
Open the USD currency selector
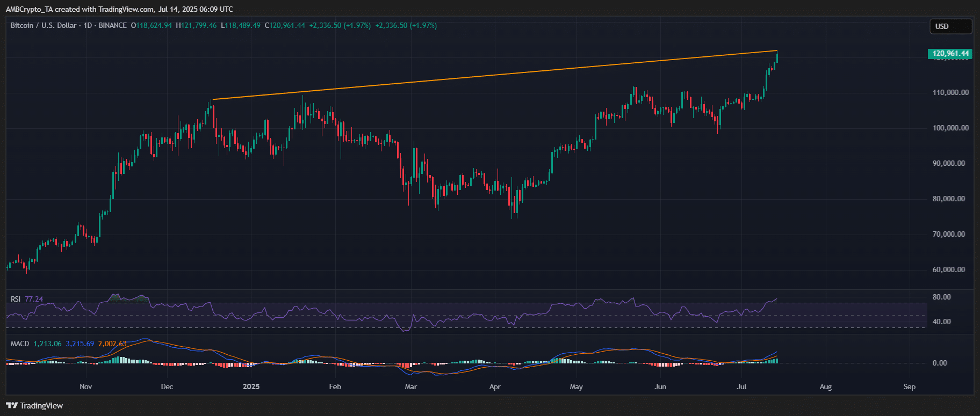(950, 26)
